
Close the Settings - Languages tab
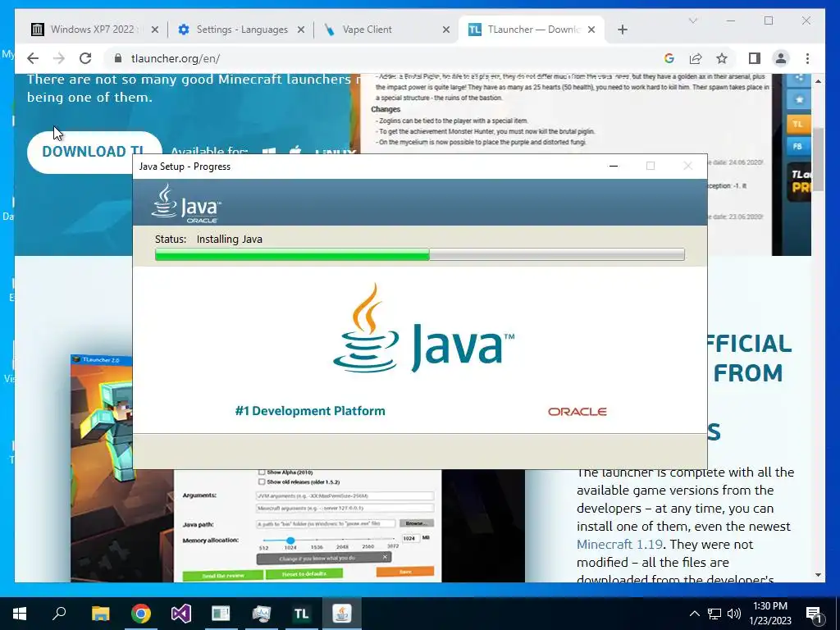pos(301,30)
